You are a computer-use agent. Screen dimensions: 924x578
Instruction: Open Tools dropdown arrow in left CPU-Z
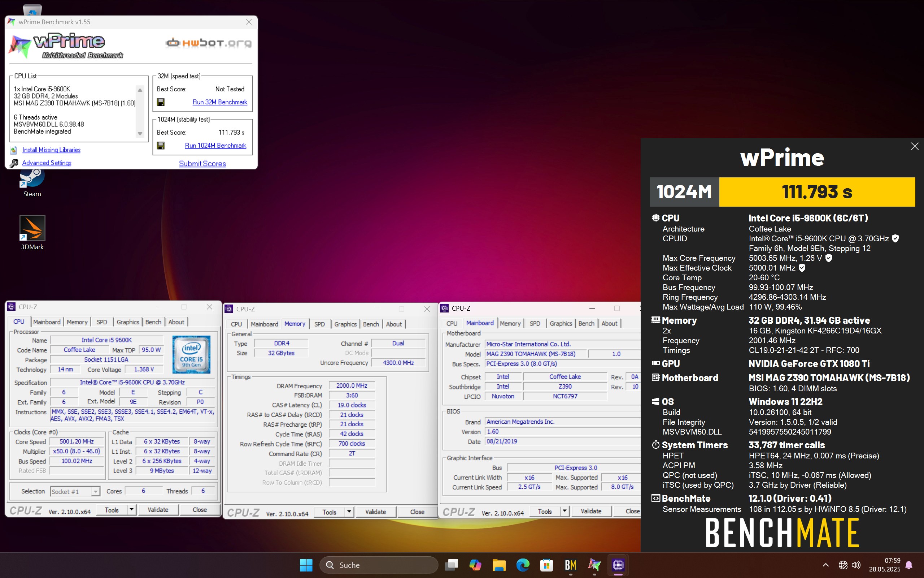[131, 510]
